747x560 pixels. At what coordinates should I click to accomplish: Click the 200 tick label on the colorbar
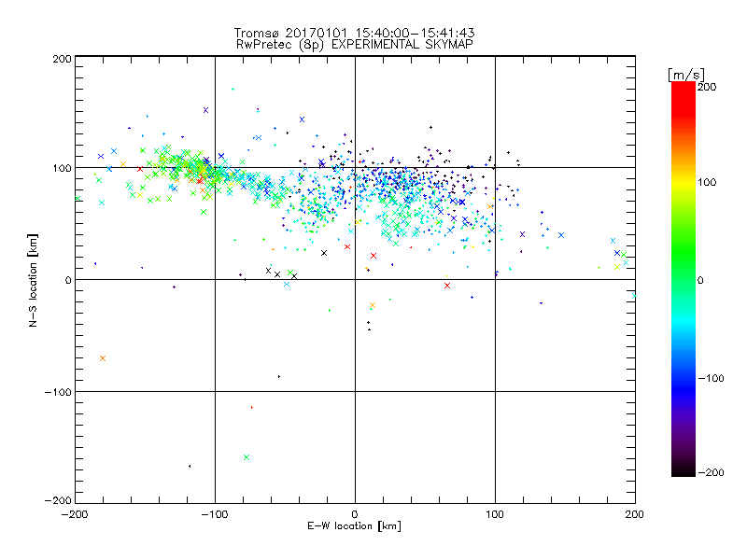(x=707, y=87)
